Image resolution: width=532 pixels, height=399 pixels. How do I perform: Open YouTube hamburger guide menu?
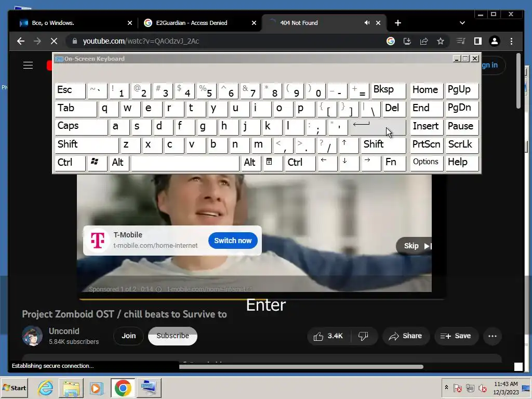[x=28, y=65]
